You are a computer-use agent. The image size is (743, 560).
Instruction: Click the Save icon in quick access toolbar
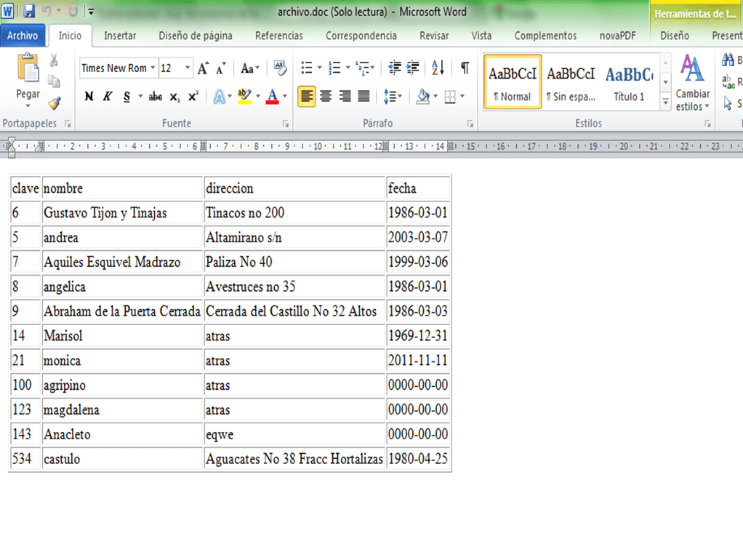click(29, 12)
